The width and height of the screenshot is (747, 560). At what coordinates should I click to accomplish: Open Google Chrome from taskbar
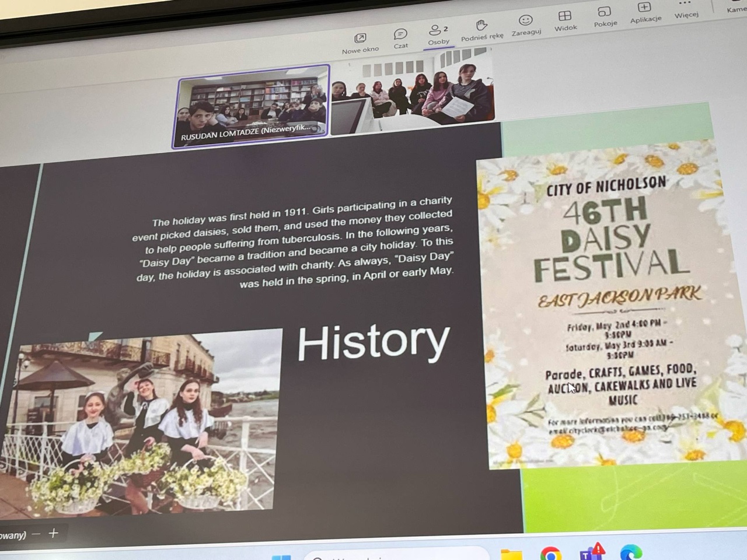pos(551,553)
